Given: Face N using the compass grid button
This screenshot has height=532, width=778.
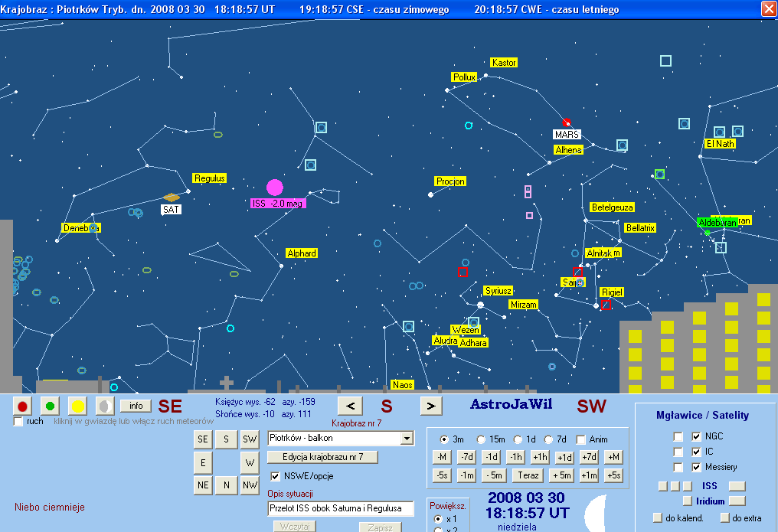Looking at the screenshot, I should tap(226, 485).
